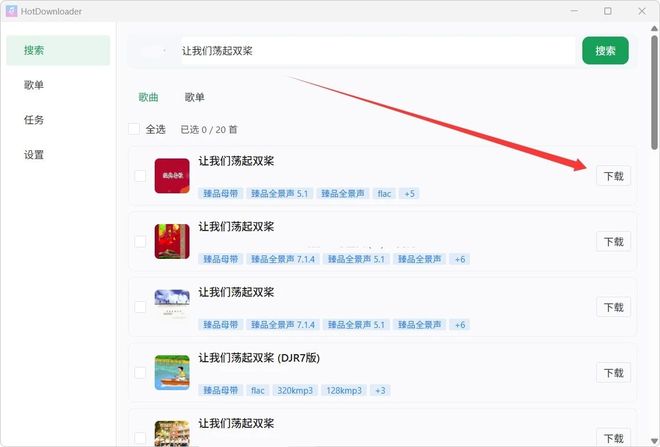660x447 pixels.
Task: Click 臻品全景声 7.1.4 tag on red lantern song
Action: click(283, 259)
